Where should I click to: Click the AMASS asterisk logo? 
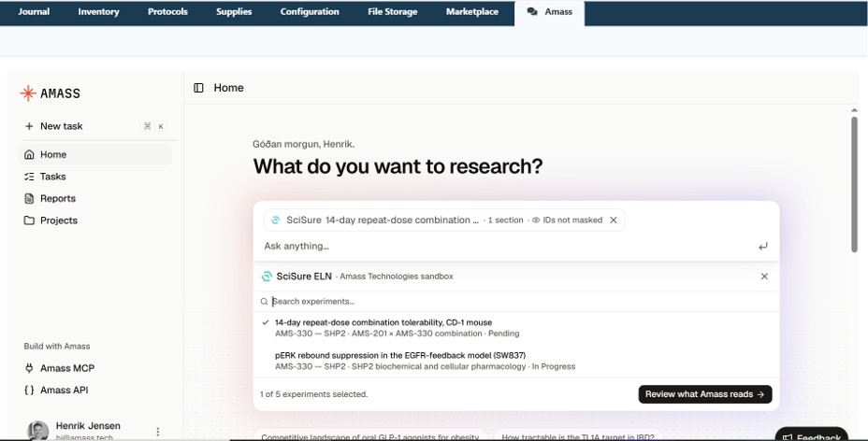[x=28, y=92]
